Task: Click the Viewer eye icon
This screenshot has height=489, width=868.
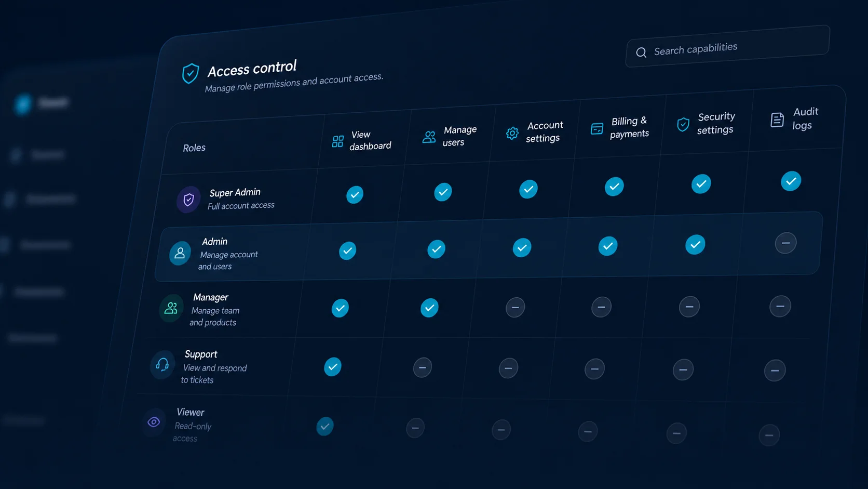Action: pos(154,422)
